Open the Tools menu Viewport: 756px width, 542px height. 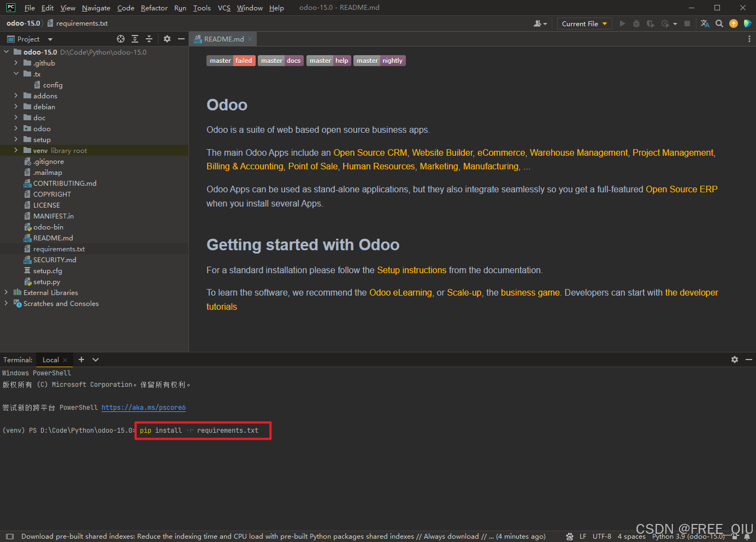[202, 8]
